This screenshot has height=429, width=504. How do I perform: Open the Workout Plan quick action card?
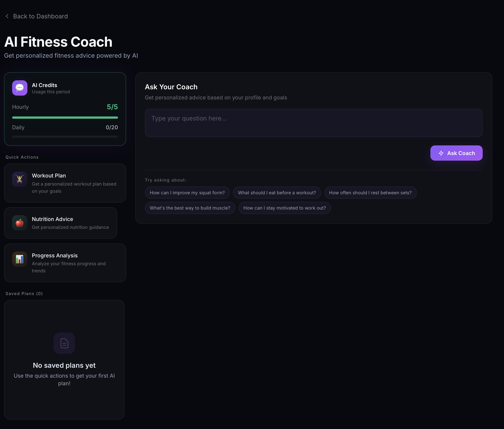tap(65, 183)
